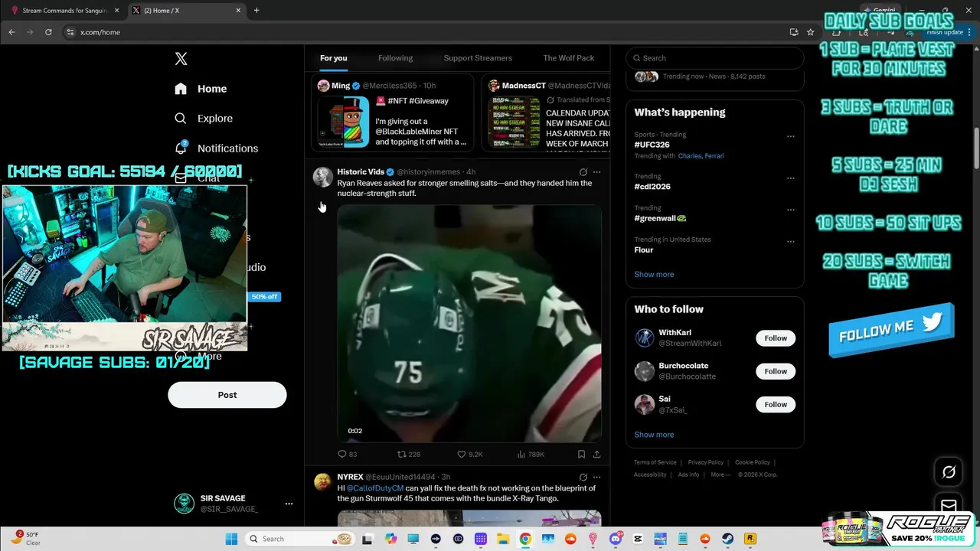Follow WithKarl
This screenshot has width=980, height=551.
(776, 338)
